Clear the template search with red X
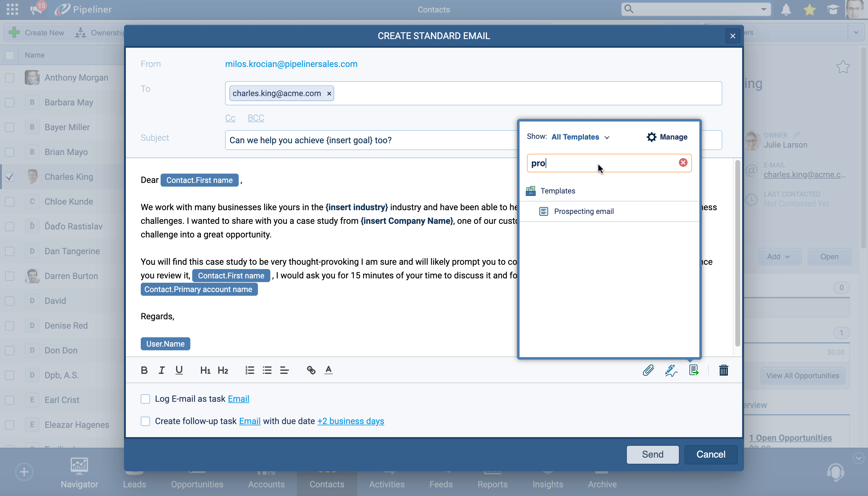868x496 pixels. (x=683, y=162)
